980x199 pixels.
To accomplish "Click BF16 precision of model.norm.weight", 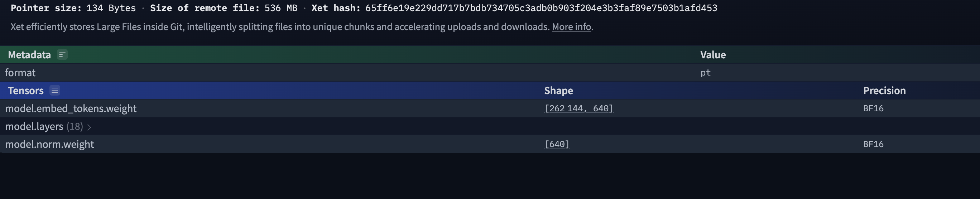I will point(873,144).
